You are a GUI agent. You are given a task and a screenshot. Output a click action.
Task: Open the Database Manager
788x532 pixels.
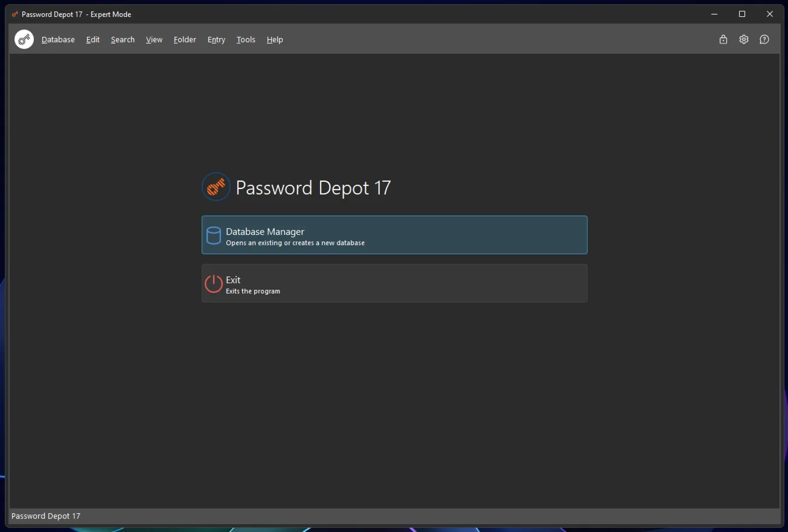[x=394, y=235]
